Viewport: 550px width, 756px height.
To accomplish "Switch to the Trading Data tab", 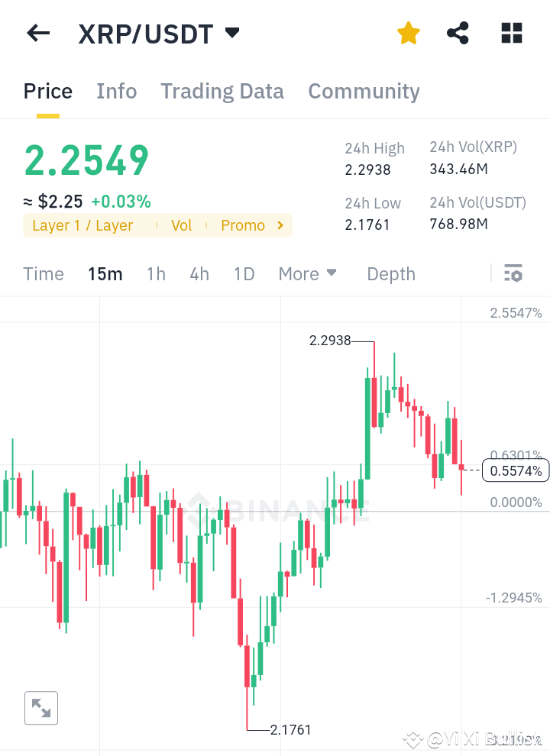I will click(x=222, y=91).
